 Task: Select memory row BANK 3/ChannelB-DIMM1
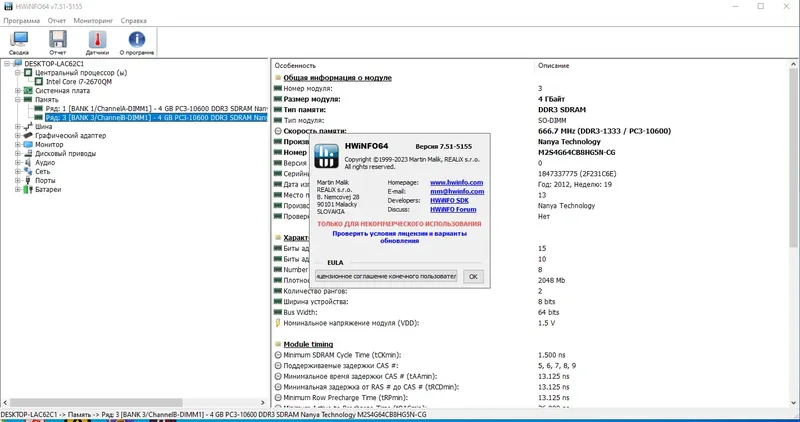point(156,118)
